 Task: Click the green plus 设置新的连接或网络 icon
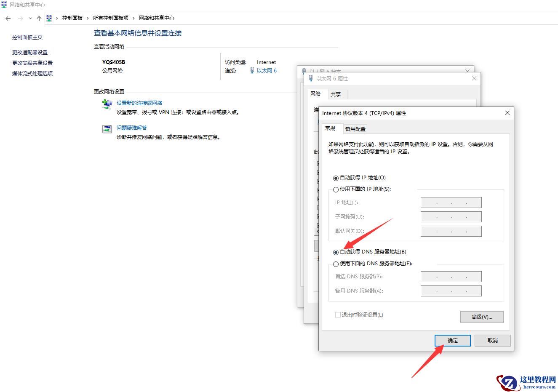107,104
